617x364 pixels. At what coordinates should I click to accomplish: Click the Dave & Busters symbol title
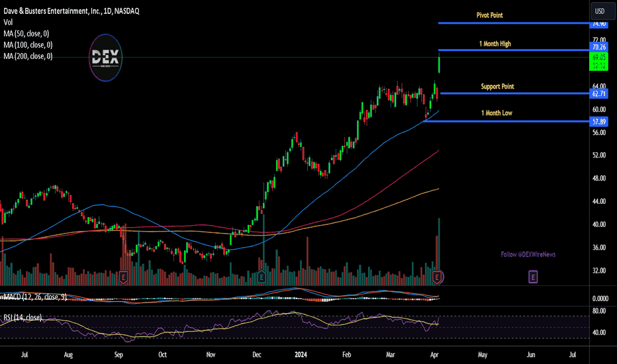[x=71, y=11]
